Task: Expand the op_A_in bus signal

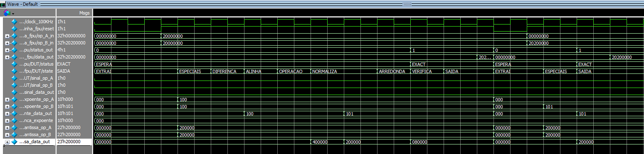Action: (7, 36)
